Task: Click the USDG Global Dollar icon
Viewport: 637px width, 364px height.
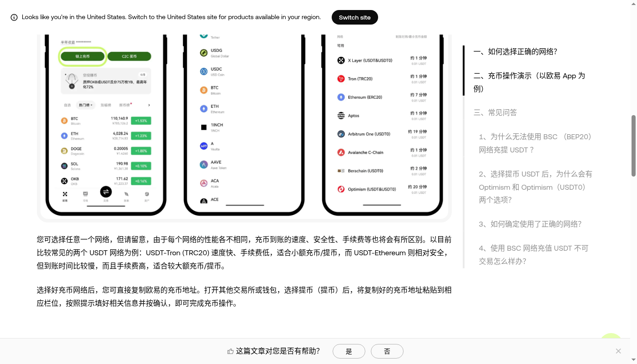Action: [x=204, y=53]
